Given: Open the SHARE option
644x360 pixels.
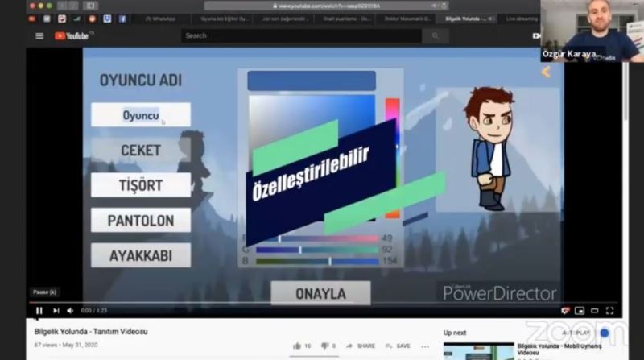Looking at the screenshot, I should pyautogui.click(x=361, y=346).
